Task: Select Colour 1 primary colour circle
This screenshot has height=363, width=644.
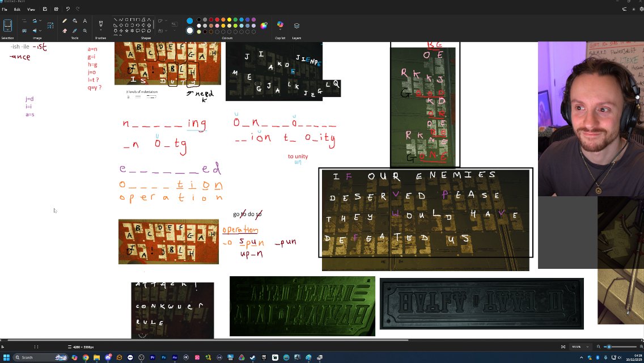Action: [189, 21]
